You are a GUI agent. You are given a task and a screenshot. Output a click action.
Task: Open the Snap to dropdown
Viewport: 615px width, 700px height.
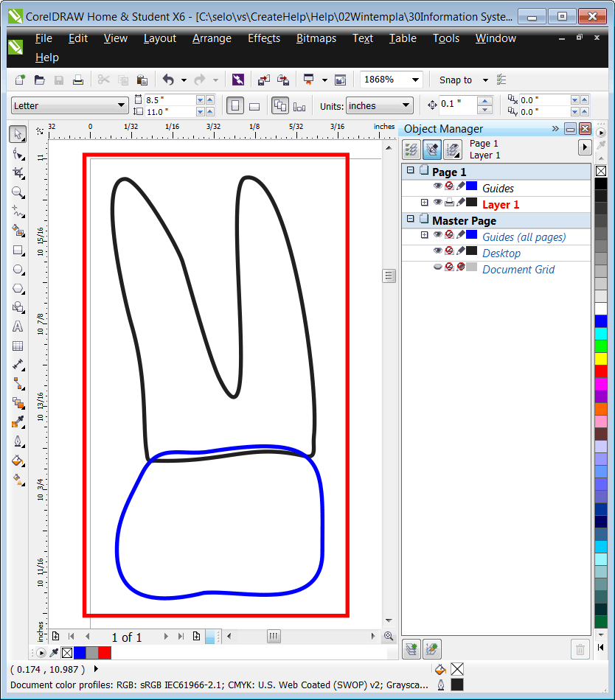pos(485,80)
